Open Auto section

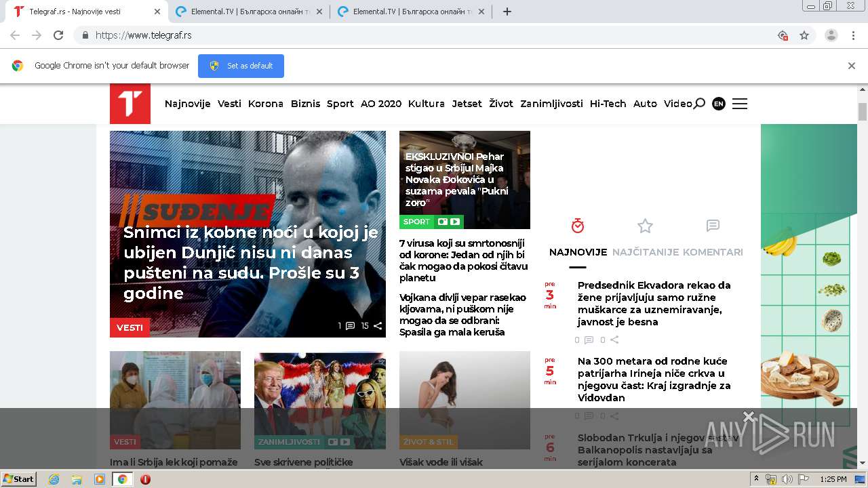[645, 104]
